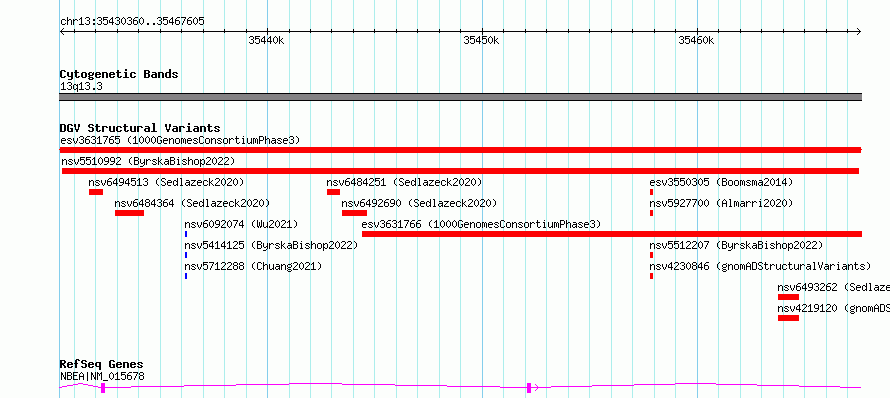Open the nsv6494513 (Sedlazeck2020) label
890x398 pixels.
pos(166,182)
